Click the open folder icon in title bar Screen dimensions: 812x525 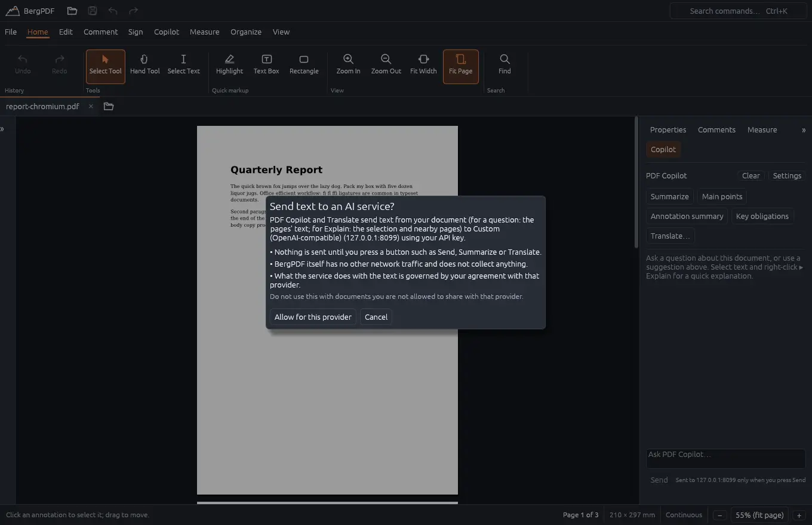click(72, 11)
